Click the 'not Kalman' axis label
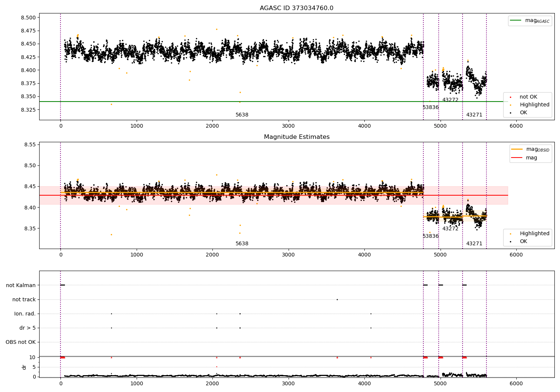 click(21, 286)
